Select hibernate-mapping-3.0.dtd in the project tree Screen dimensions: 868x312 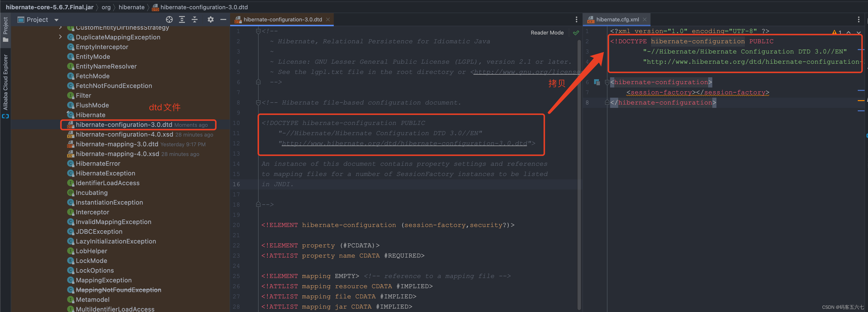[x=117, y=144]
